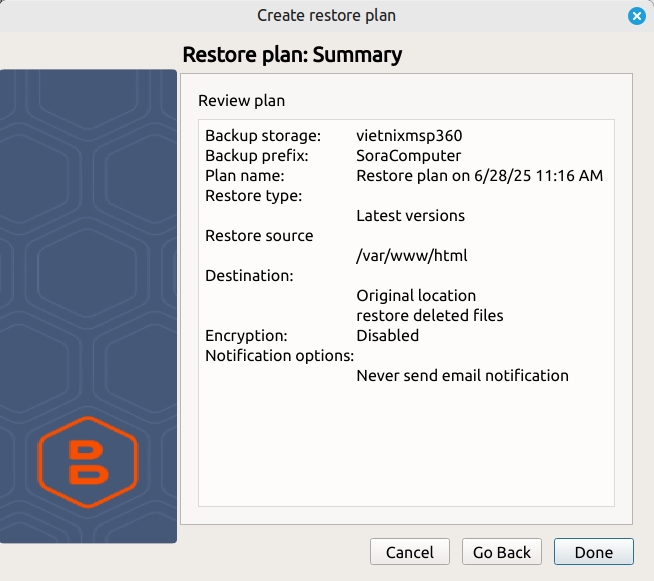Click the 'Restore type:' label
The width and height of the screenshot is (654, 581).
tap(254, 196)
